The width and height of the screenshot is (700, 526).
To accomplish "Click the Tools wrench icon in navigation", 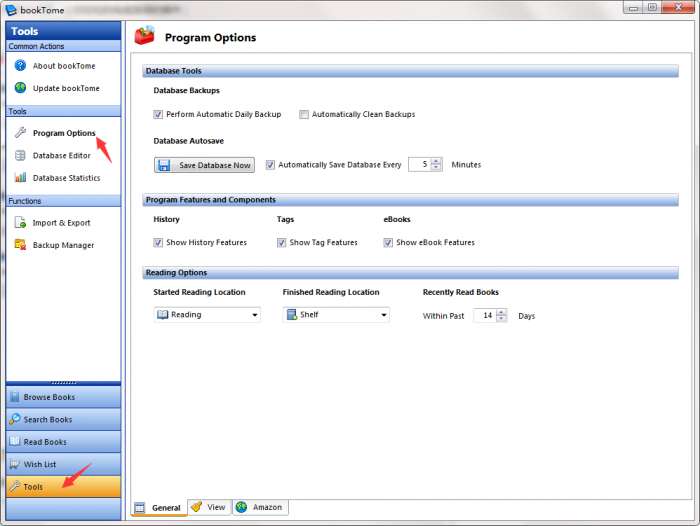I will coord(15,486).
